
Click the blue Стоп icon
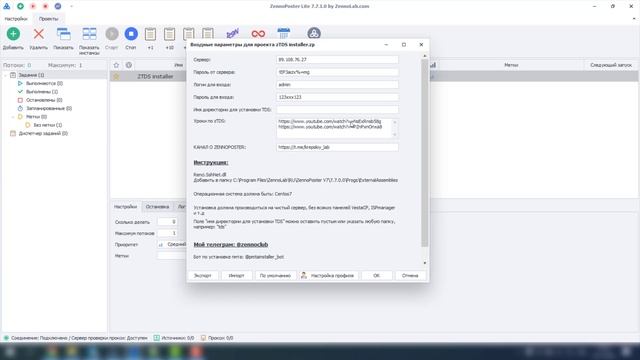pyautogui.click(x=131, y=34)
